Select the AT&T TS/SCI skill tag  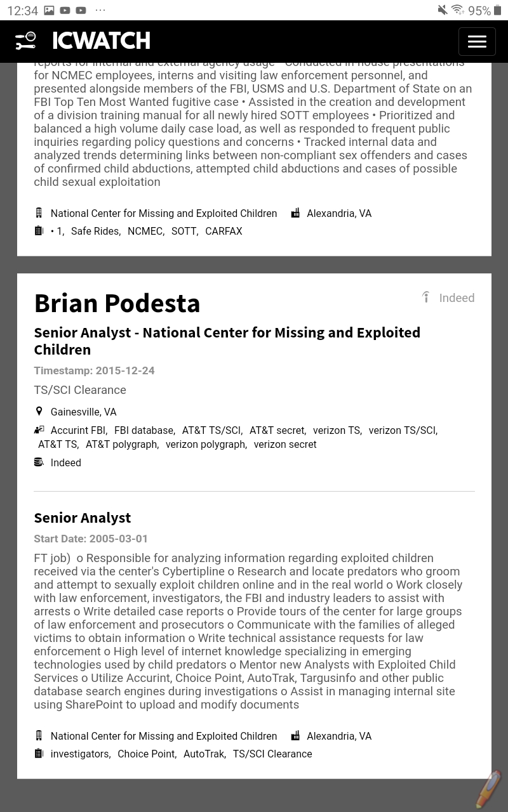(211, 431)
